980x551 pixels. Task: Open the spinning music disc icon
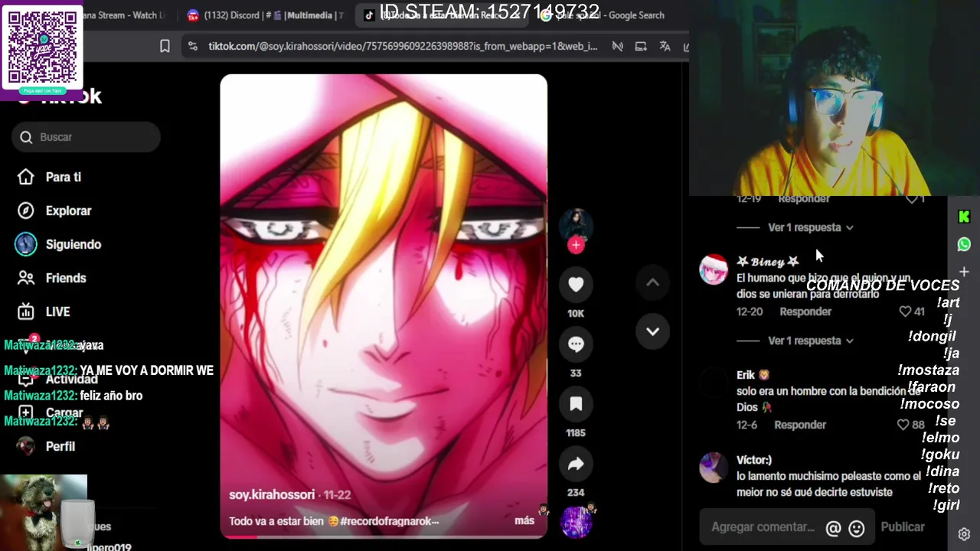tap(576, 522)
